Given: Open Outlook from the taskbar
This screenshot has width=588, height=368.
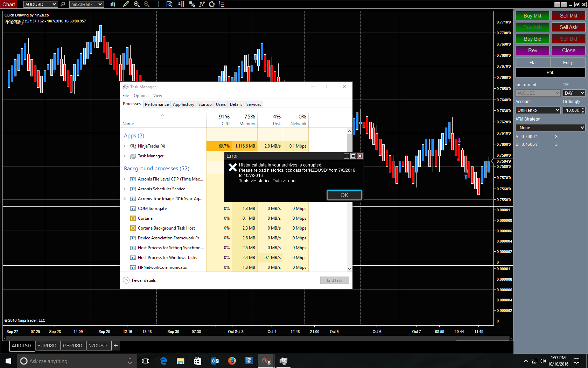Looking at the screenshot, I should point(215,361).
